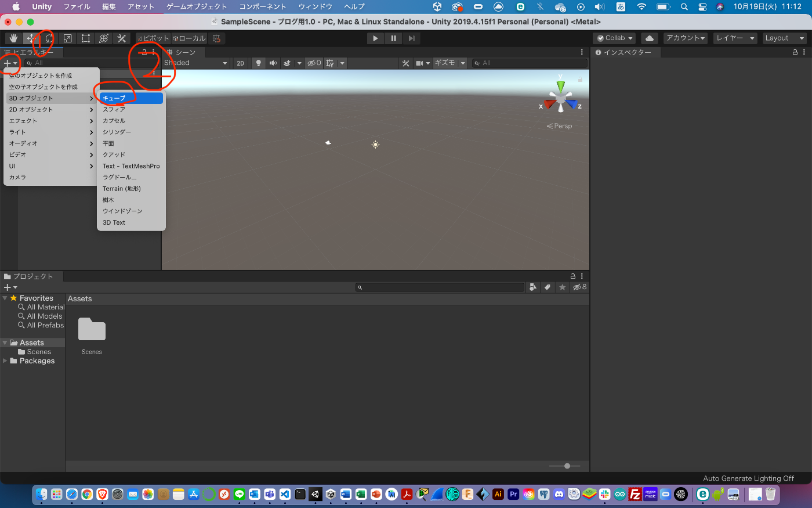The image size is (812, 508).
Task: Open the UI submenu in create menu
Action: (x=51, y=166)
